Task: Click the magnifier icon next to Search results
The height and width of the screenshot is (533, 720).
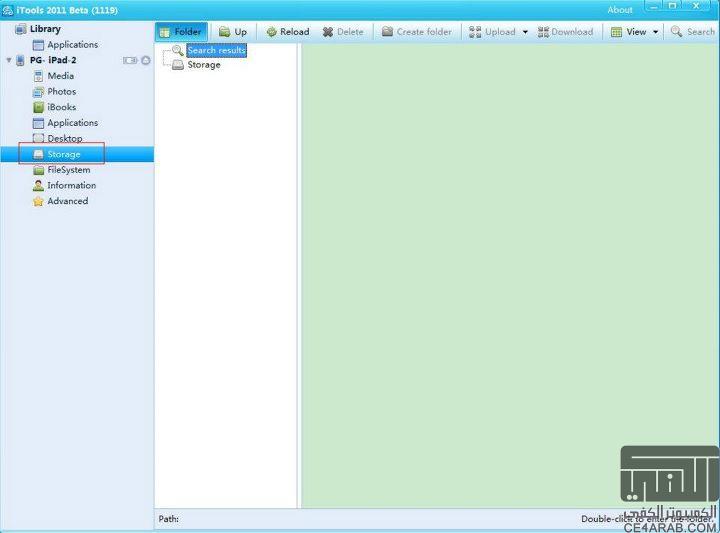Action: (x=178, y=50)
